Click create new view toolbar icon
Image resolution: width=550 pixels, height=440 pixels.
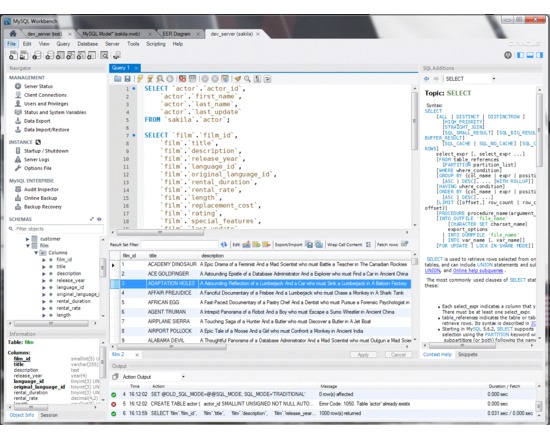(x=71, y=55)
